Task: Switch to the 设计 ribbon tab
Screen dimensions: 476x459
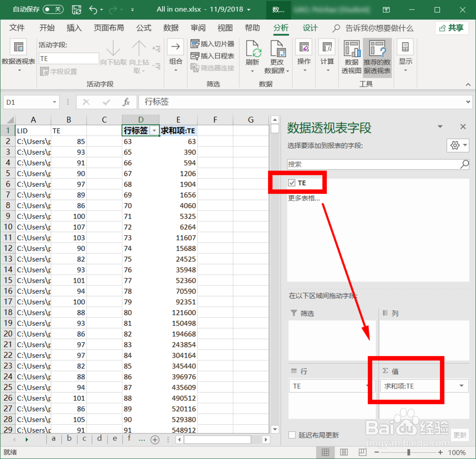Action: tap(310, 28)
